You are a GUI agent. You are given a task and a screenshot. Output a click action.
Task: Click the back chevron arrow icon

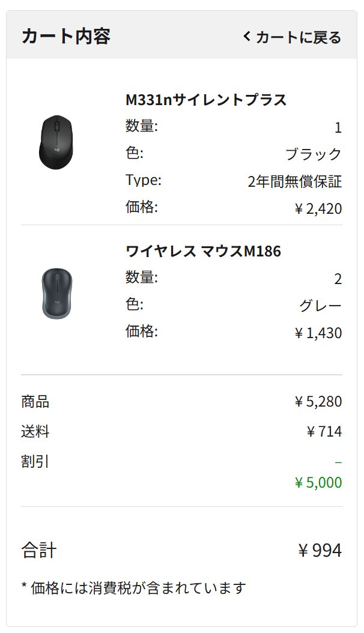tap(246, 37)
